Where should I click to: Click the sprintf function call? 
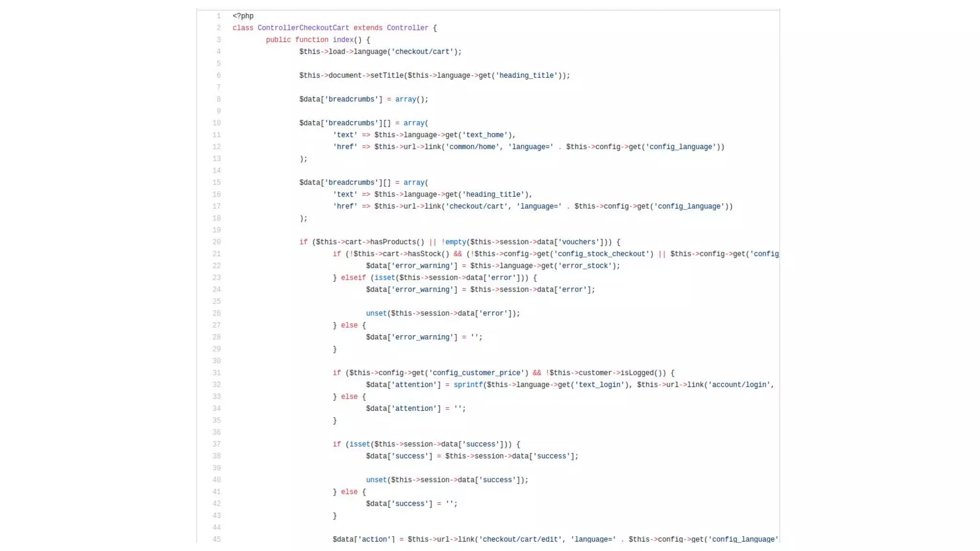[x=468, y=385]
